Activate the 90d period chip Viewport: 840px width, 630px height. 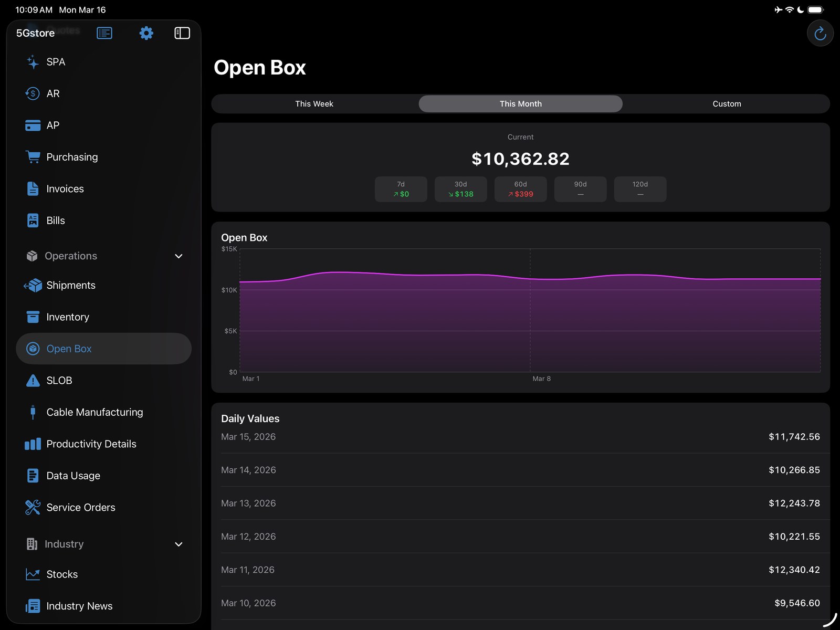580,189
